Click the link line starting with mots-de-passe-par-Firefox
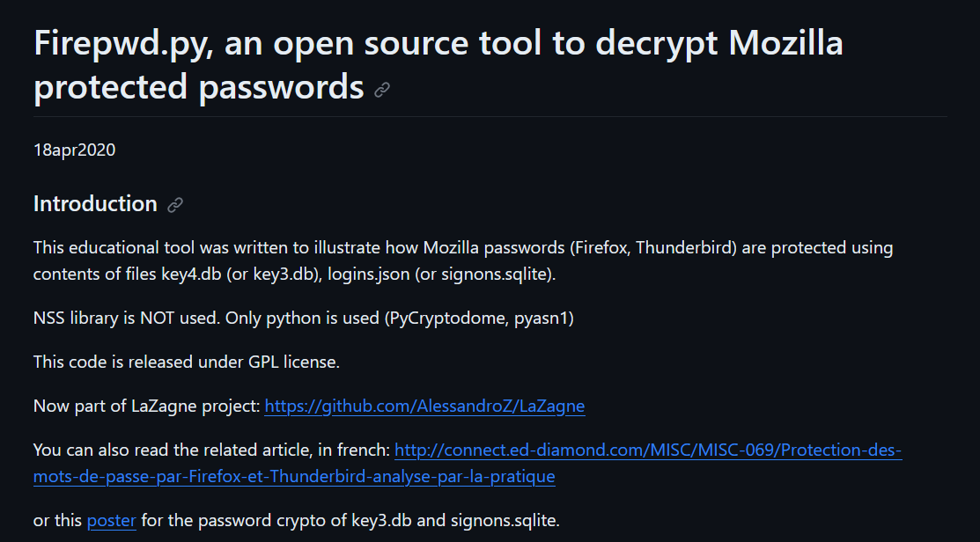 pos(294,476)
